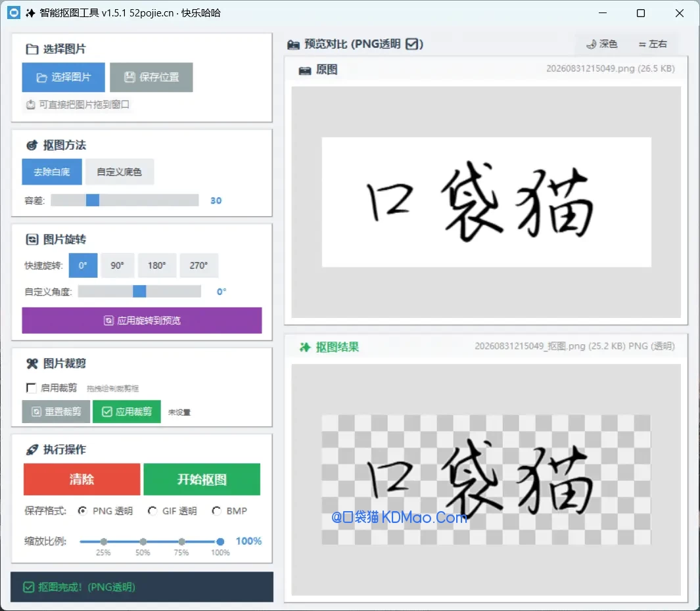700x611 pixels.
Task: Click the icon beside 原图 label
Action: (x=305, y=70)
